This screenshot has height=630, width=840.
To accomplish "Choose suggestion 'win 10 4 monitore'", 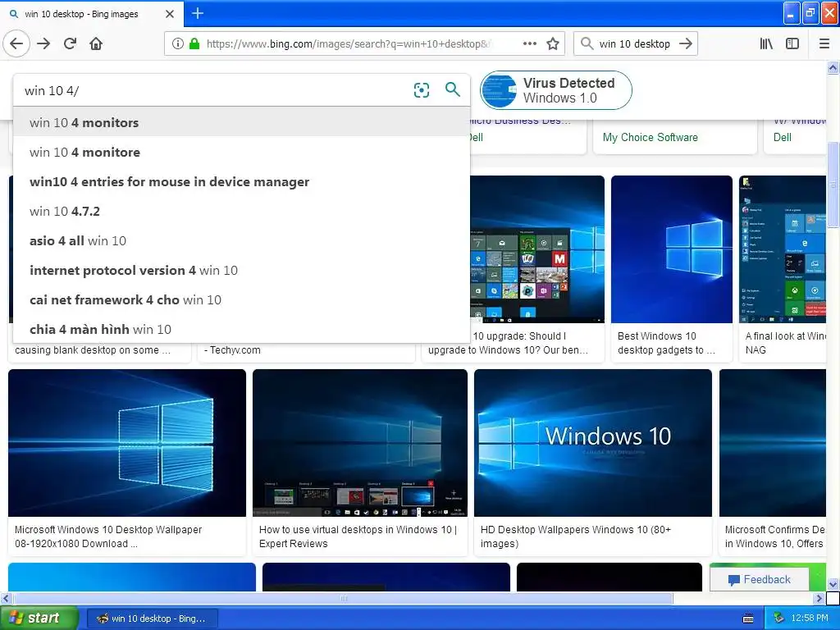I will [x=242, y=152].
